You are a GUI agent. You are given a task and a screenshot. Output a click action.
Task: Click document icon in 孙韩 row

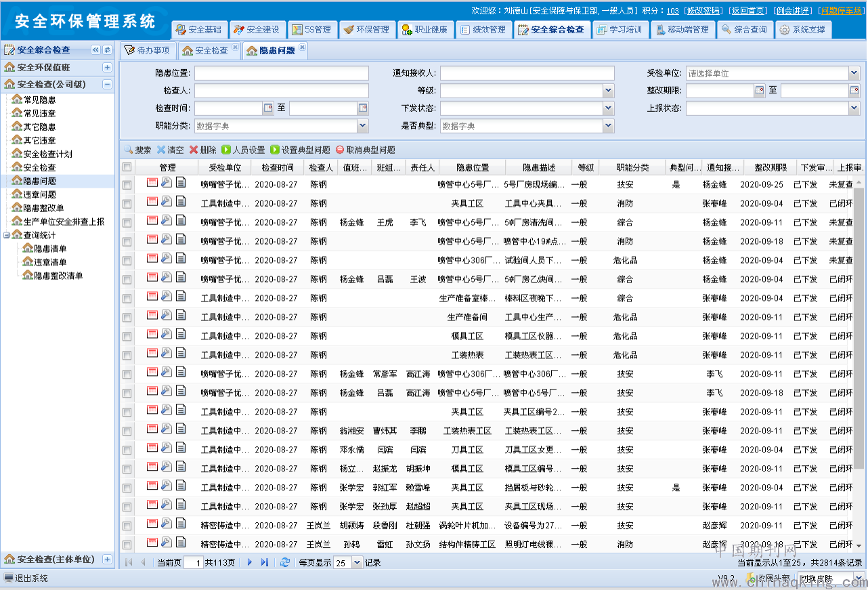pos(181,543)
